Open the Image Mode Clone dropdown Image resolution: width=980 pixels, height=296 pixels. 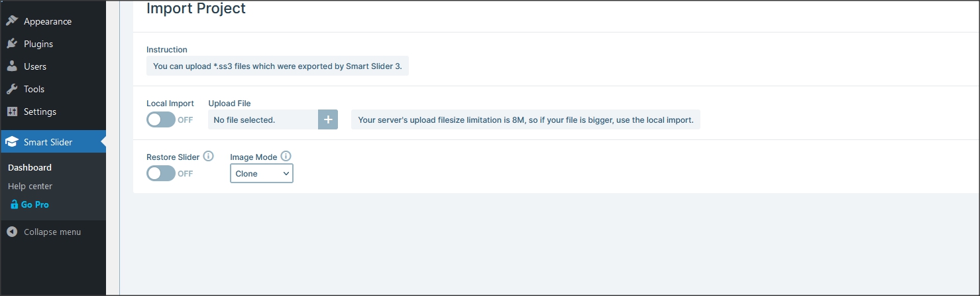coord(262,173)
